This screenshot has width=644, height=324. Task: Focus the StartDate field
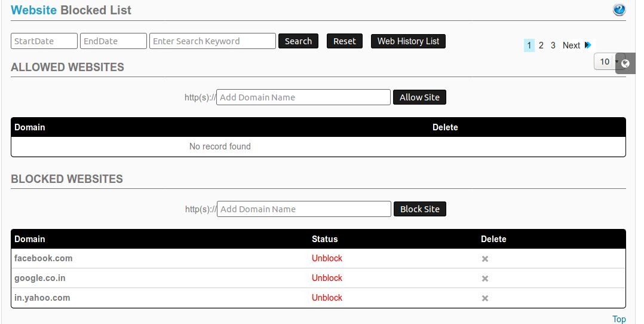[x=44, y=41]
